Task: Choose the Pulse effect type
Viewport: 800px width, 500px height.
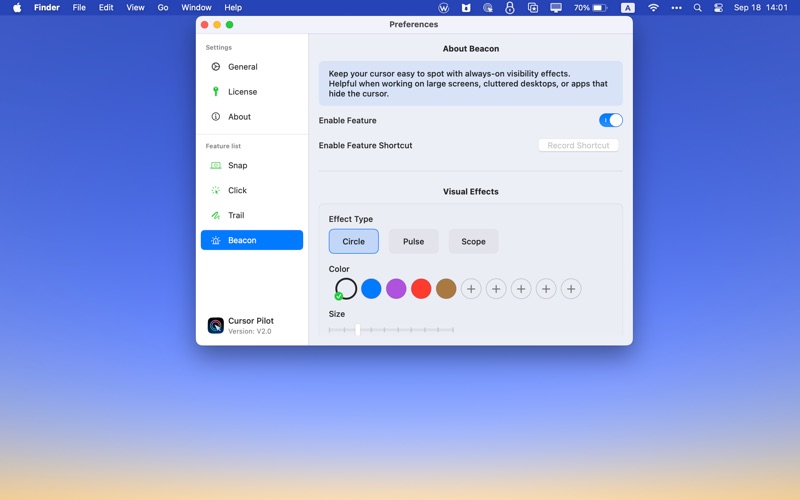Action: 413,241
